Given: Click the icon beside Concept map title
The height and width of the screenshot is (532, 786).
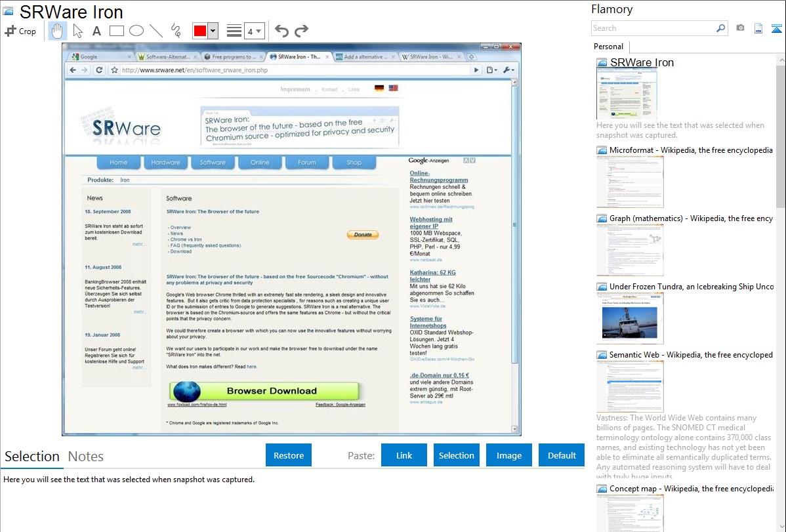Looking at the screenshot, I should (602, 488).
